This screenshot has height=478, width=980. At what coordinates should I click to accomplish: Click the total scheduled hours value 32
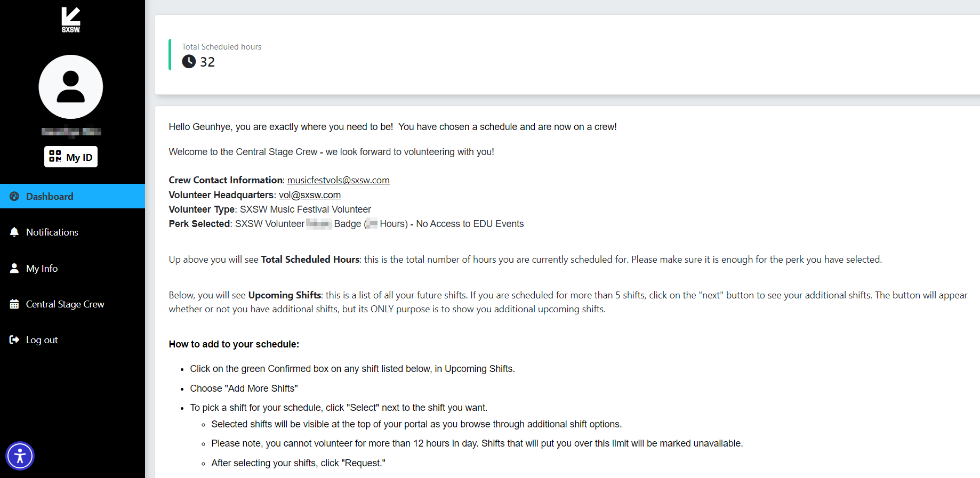(207, 62)
